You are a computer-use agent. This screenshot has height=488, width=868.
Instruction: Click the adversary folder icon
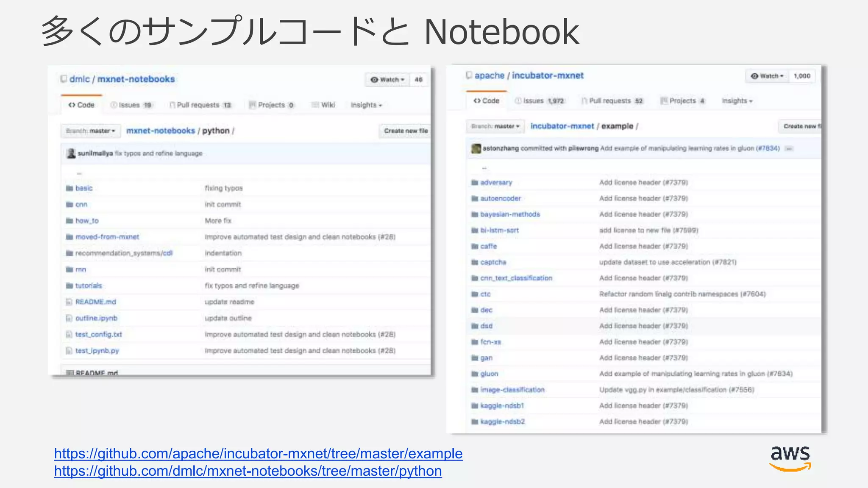(x=475, y=183)
